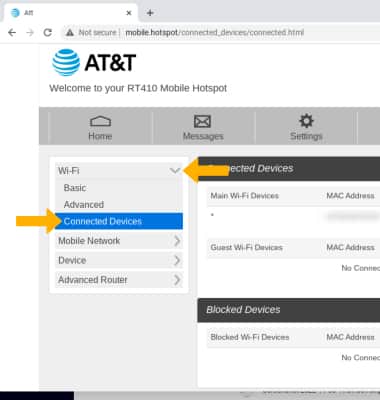Click the browser forward arrow
This screenshot has width=380, height=400.
pos(30,32)
